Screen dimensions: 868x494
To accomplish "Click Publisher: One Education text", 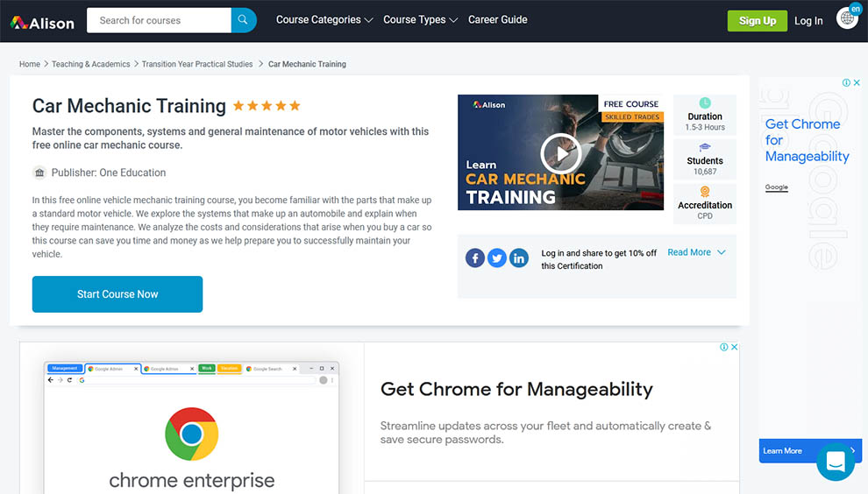I will 109,173.
